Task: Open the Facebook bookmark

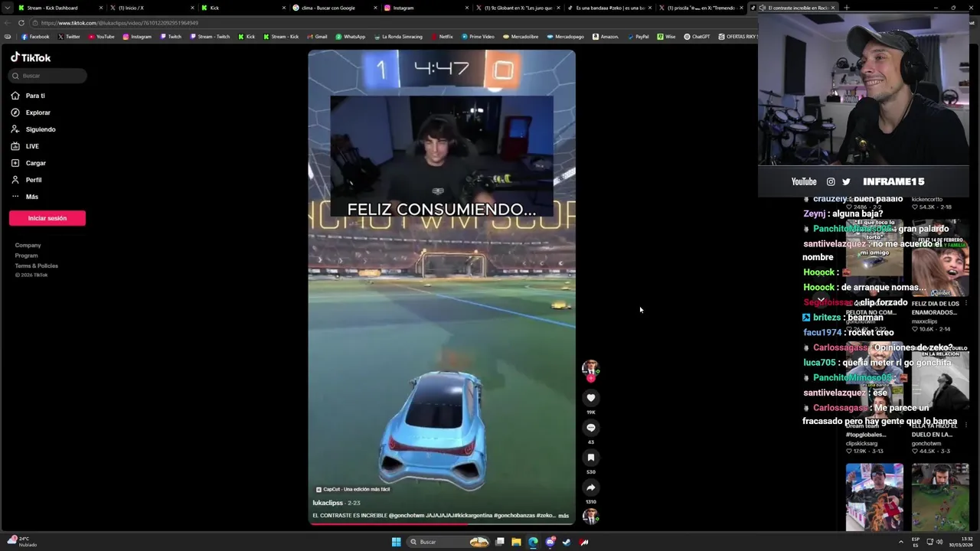Action: point(35,37)
